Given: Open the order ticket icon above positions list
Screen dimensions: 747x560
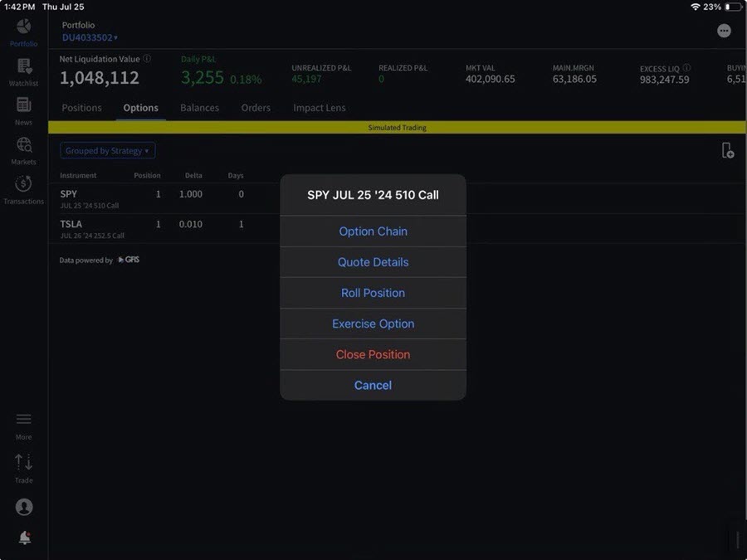Looking at the screenshot, I should (x=727, y=150).
